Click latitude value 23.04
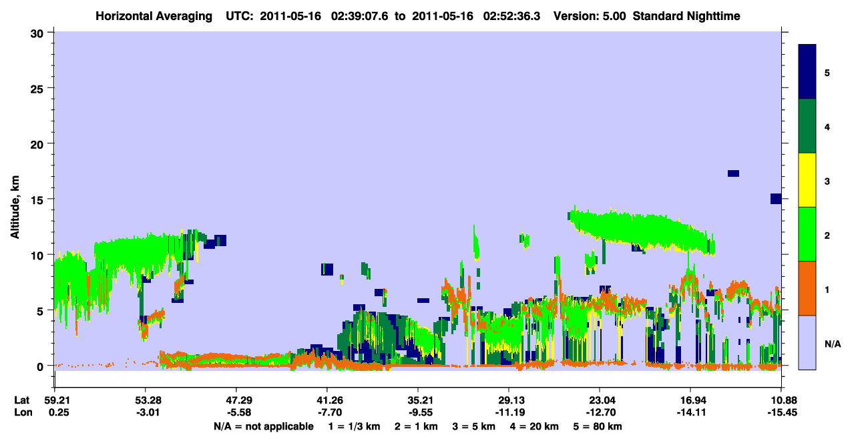This screenshot has height=445, width=868. click(600, 400)
